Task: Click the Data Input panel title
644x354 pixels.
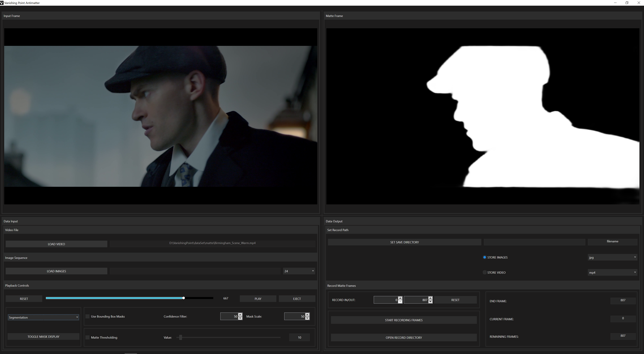Action: tap(11, 221)
